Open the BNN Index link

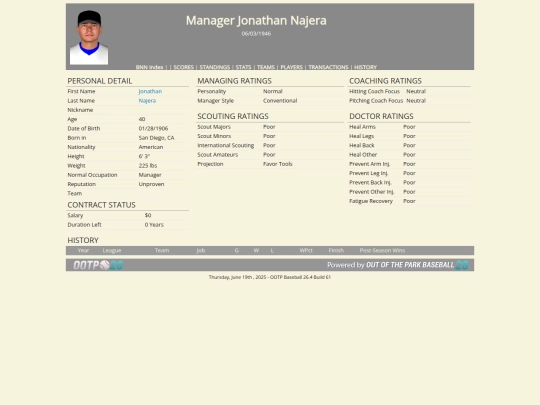tap(149, 67)
